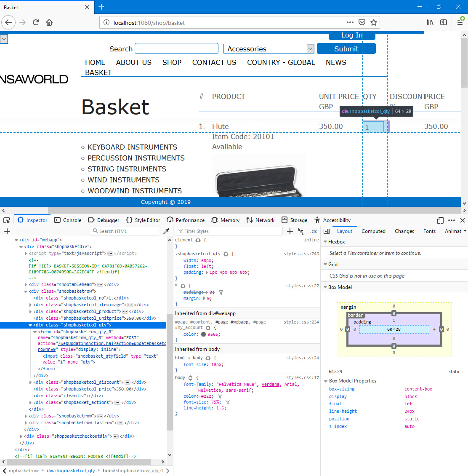Viewport: 468px width, 476px height.
Task: Expand the shopbasketcheckoutdiv node
Action: pos(21,436)
